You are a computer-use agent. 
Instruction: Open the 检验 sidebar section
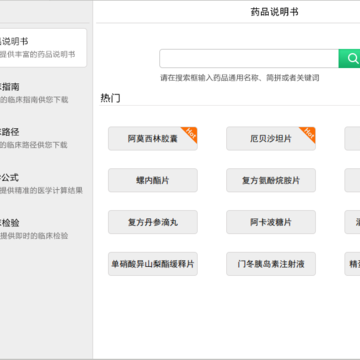click(x=43, y=229)
